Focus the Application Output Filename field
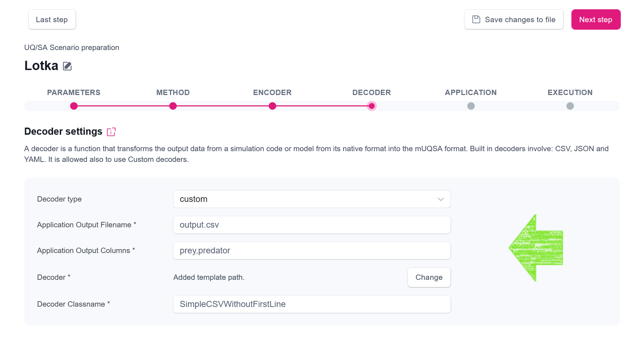 (312, 225)
